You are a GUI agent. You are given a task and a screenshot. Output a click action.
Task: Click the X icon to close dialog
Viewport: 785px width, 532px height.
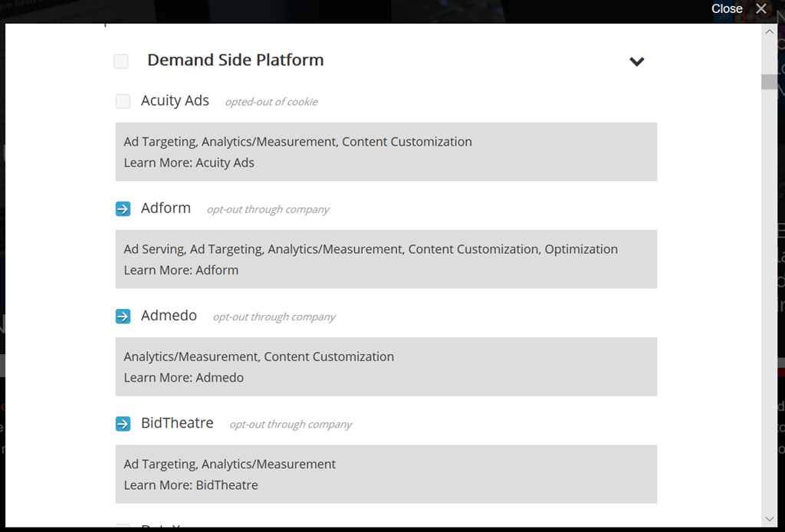tap(760, 8)
